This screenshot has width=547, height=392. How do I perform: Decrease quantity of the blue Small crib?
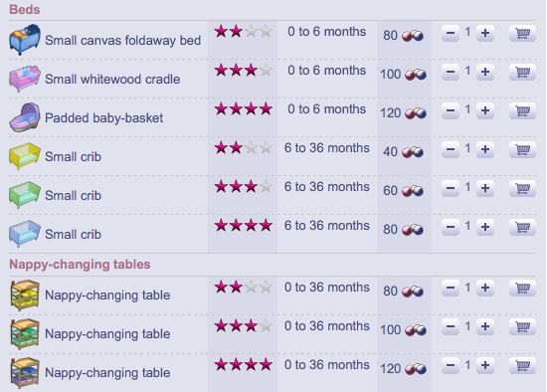[x=450, y=227]
